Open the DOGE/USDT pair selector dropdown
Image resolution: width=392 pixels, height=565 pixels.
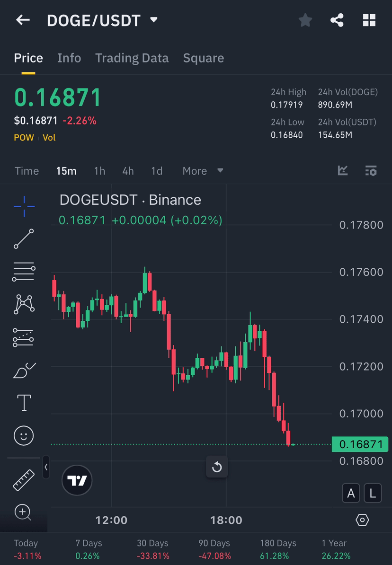[153, 20]
